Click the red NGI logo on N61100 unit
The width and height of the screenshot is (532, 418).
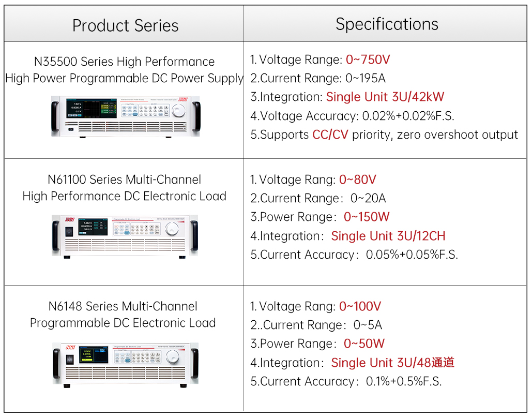(69, 219)
